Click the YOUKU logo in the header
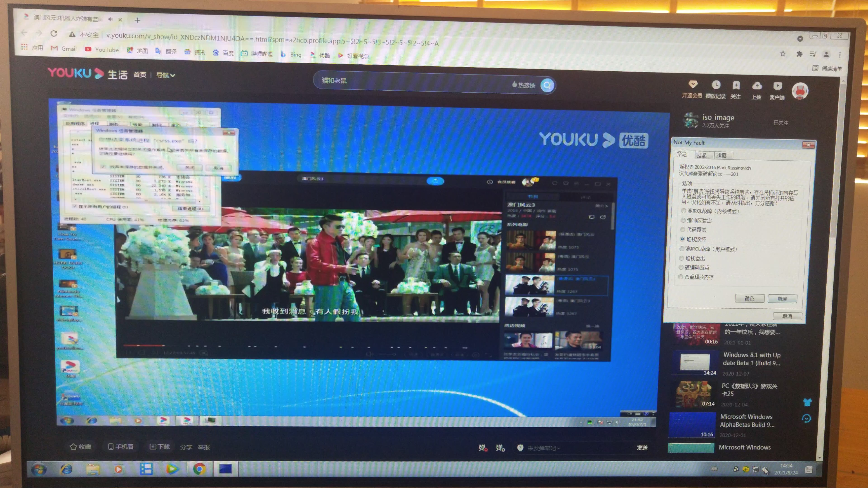Screen dimensions: 868x488 pos(75,73)
